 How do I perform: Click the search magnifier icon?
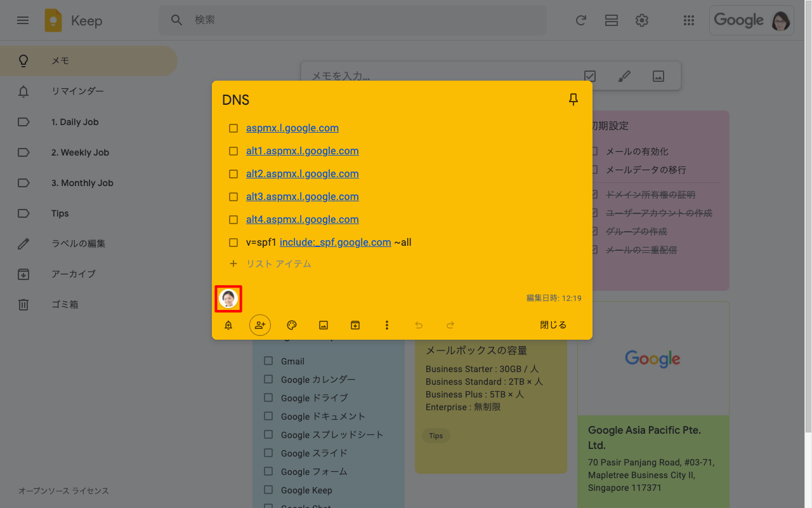click(177, 20)
